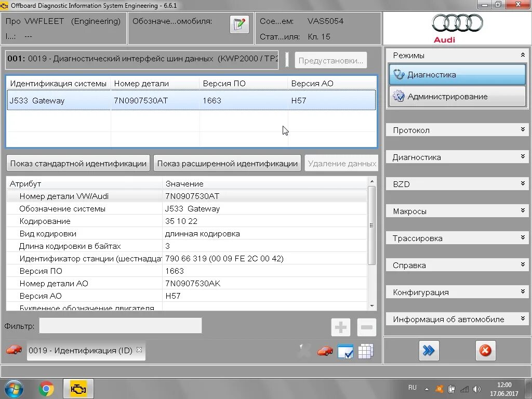Screen dimensions: 532x399
Task: Click the Атрибут column header
Action: [84, 183]
